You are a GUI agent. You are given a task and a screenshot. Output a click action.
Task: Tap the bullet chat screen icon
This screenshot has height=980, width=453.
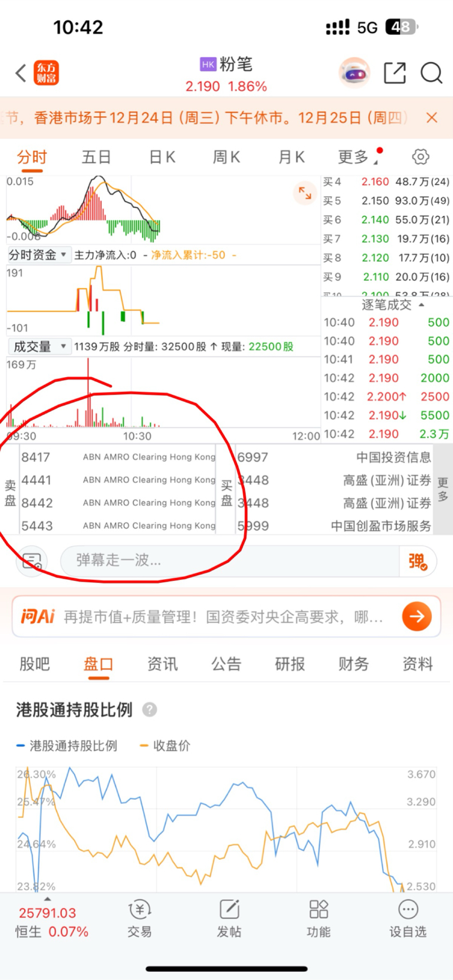(x=32, y=560)
